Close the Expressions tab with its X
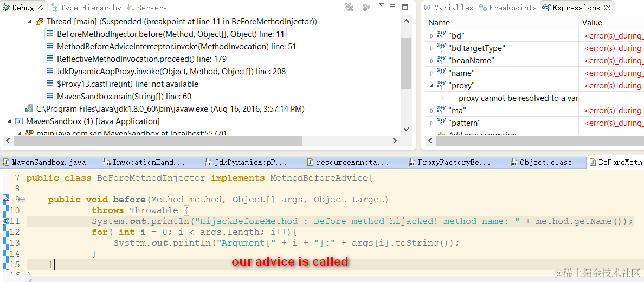 [x=608, y=8]
